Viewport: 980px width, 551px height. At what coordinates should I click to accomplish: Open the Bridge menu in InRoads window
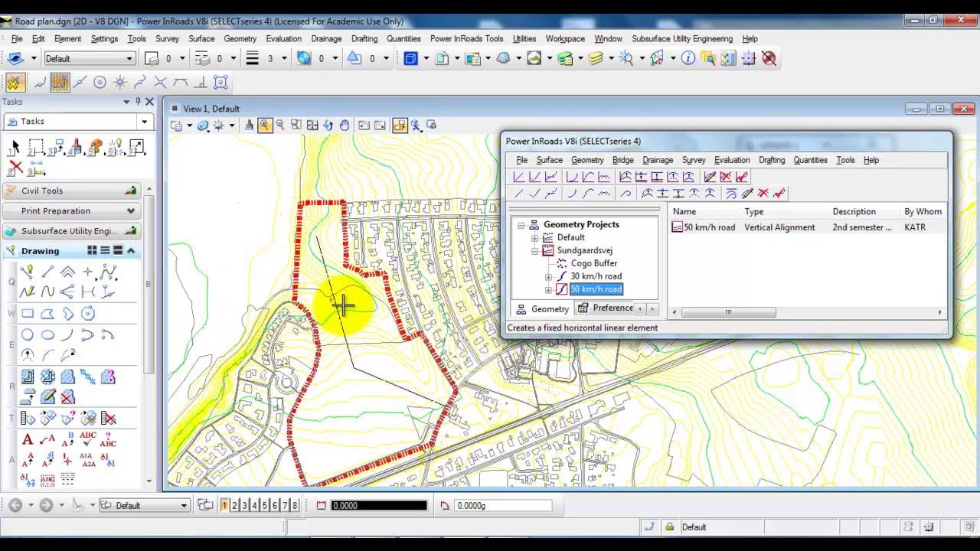pos(622,160)
